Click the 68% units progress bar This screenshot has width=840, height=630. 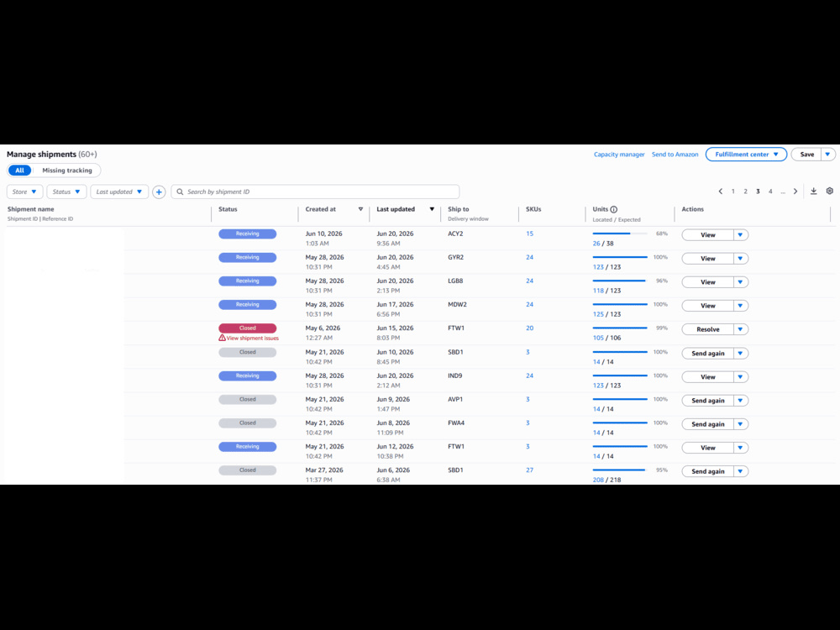[x=620, y=234]
